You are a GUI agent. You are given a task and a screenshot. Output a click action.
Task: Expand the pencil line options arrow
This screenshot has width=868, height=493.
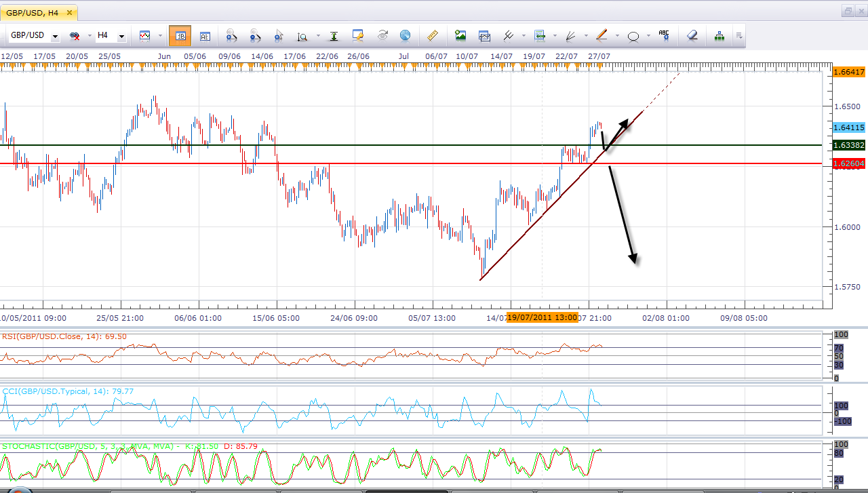coord(616,36)
